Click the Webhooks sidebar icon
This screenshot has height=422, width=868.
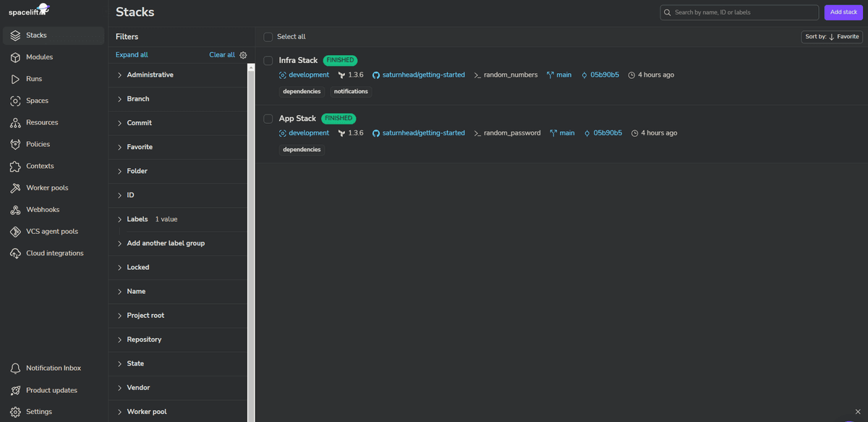(x=15, y=209)
